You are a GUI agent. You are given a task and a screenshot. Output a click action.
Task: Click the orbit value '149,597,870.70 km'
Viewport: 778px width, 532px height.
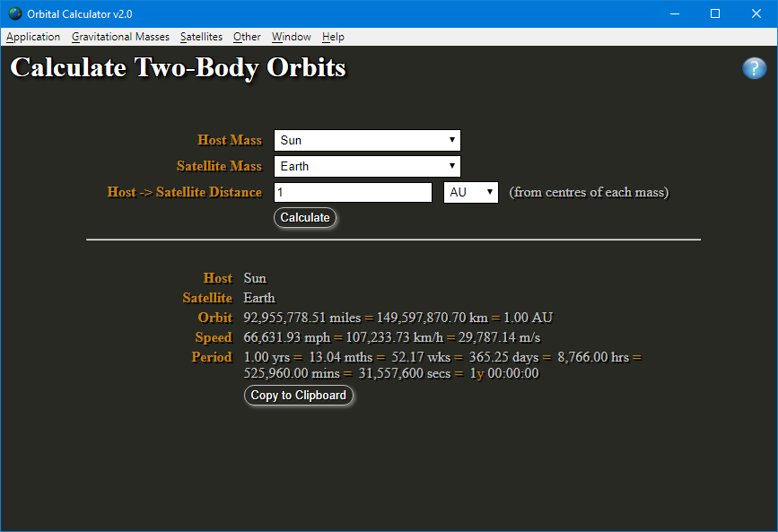pyautogui.click(x=433, y=318)
